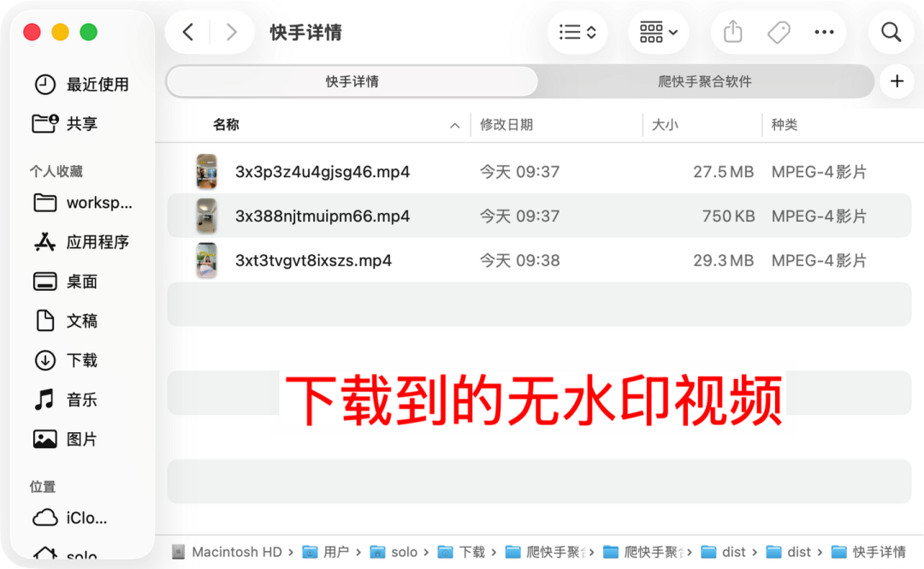This screenshot has width=924, height=569.
Task: Open 文稿 in the sidebar
Action: [82, 321]
